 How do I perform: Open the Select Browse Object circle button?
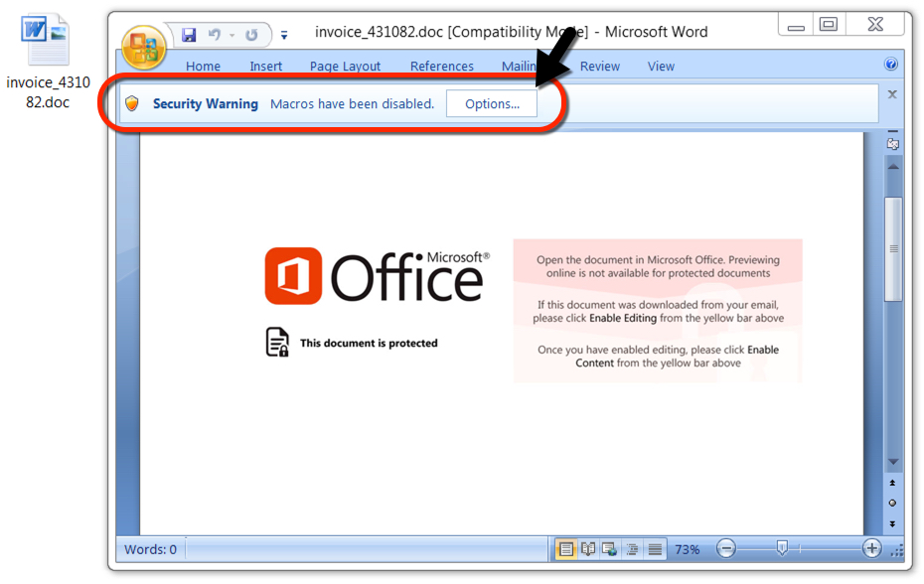click(893, 504)
